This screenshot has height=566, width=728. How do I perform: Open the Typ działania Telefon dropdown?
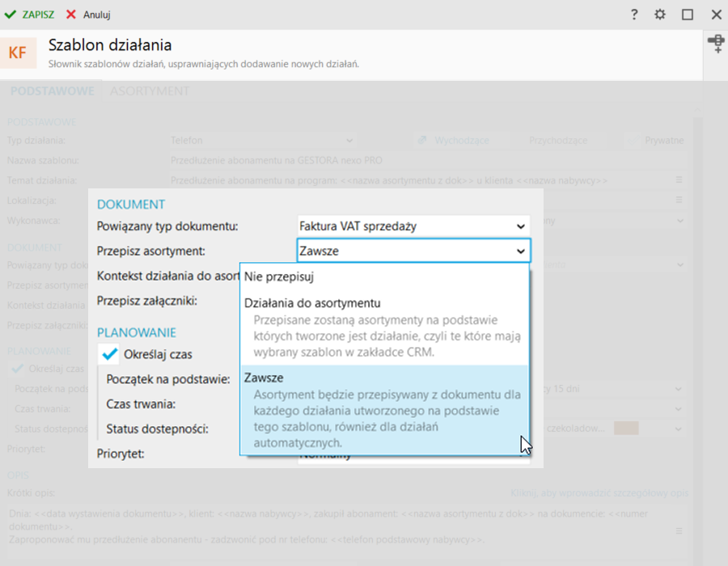pyautogui.click(x=349, y=141)
